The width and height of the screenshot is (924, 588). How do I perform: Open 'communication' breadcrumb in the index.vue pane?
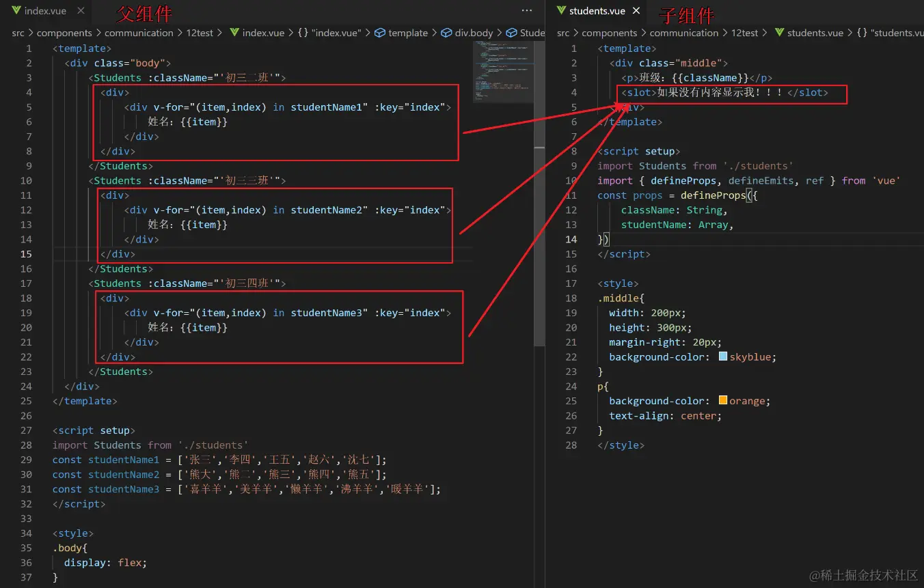(139, 33)
